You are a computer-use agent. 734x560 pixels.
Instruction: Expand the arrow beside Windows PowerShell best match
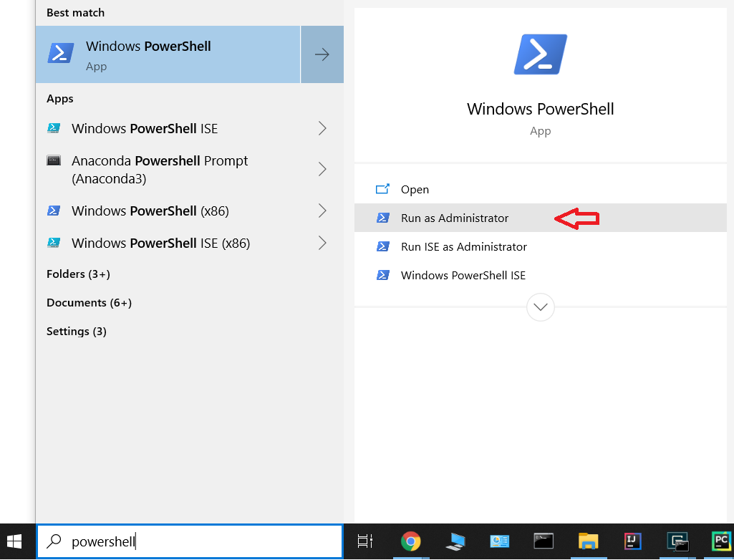(322, 54)
